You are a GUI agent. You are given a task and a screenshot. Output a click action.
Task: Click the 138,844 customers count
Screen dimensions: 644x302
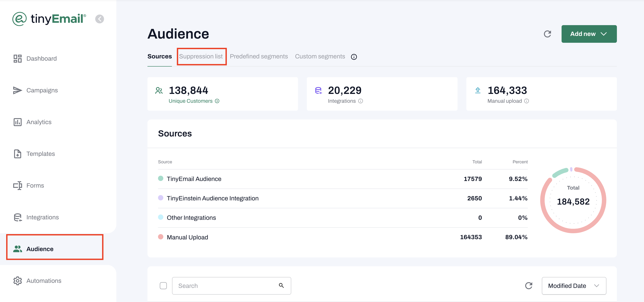tap(188, 91)
